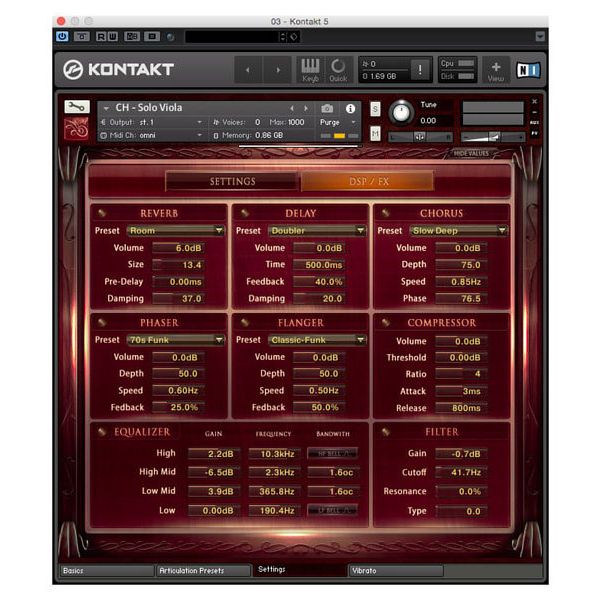Click the Delay Time 500.0ms value
This screenshot has height=600, width=600.
point(319,265)
